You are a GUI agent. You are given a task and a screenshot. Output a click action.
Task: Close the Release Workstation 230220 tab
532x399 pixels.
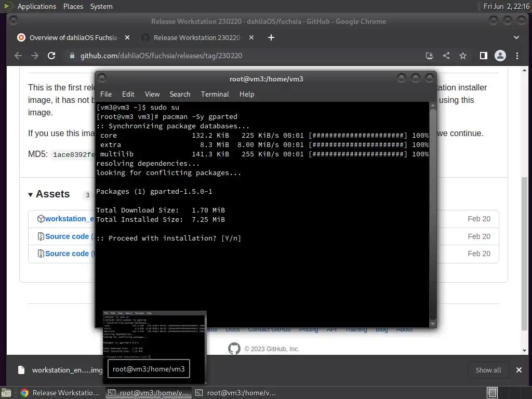tap(251, 37)
